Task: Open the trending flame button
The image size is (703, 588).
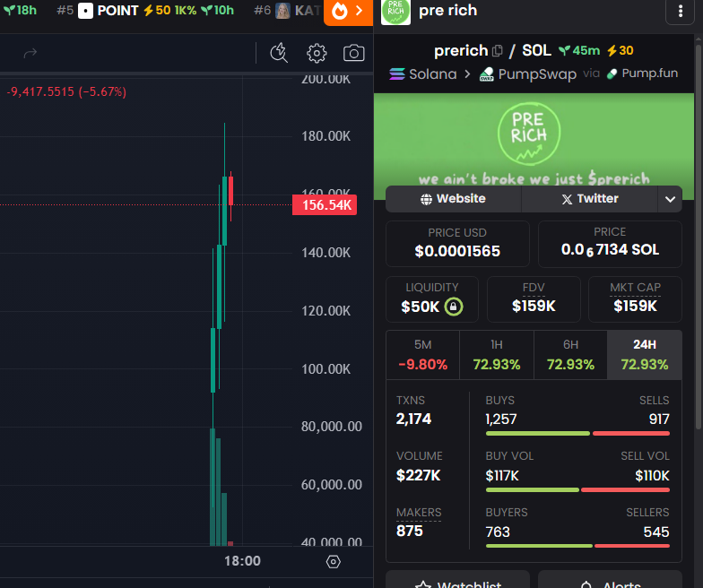Action: click(x=348, y=12)
